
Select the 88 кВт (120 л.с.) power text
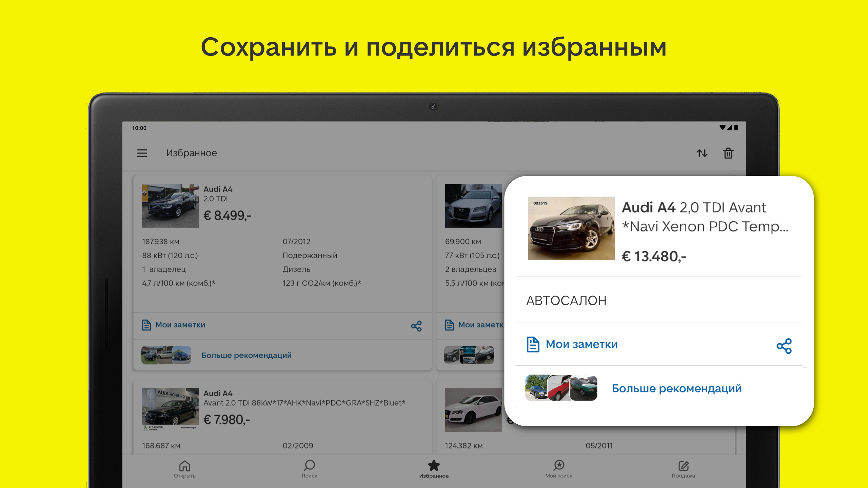pyautogui.click(x=170, y=256)
